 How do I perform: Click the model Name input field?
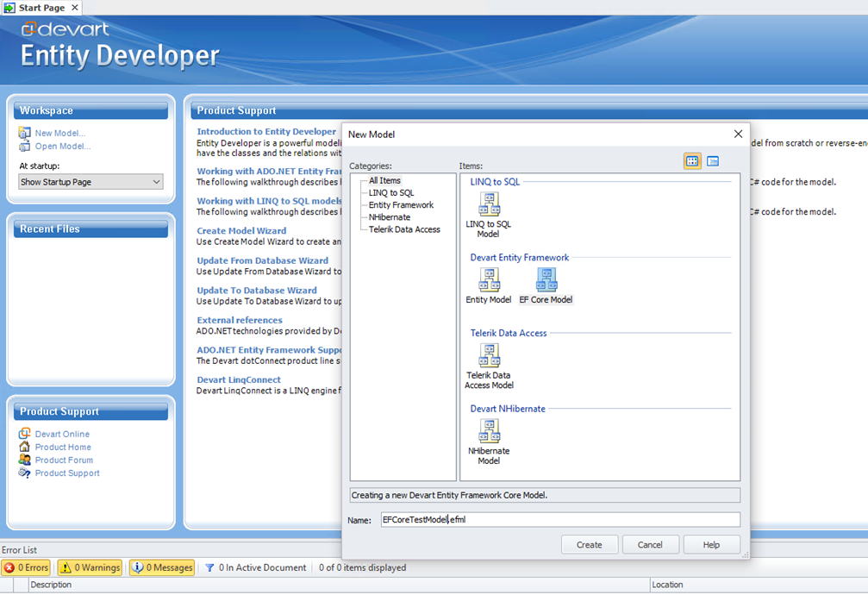[x=560, y=520]
